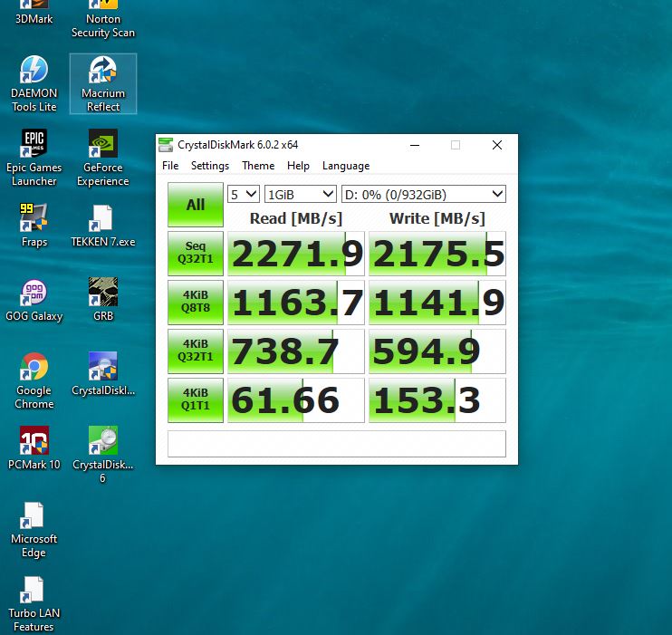Click 4KiB Q8T8 read result 1163.7

coord(296,303)
